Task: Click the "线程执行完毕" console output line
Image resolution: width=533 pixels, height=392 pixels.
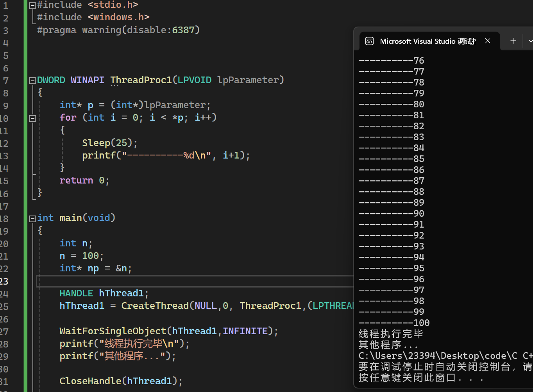Action: coord(391,334)
